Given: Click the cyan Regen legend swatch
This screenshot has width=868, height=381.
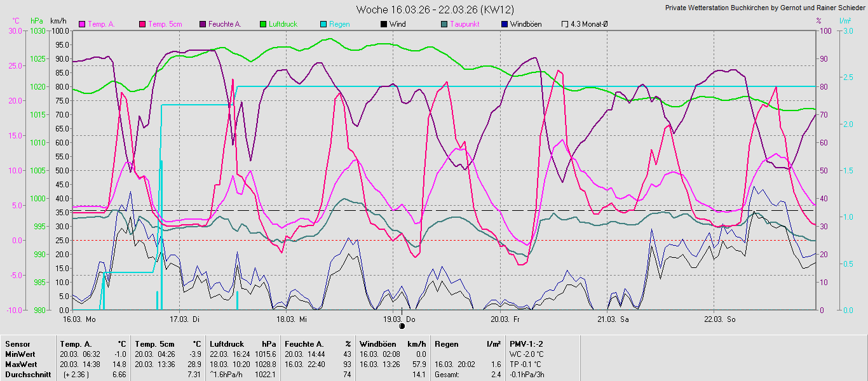Looking at the screenshot, I should coord(323,24).
